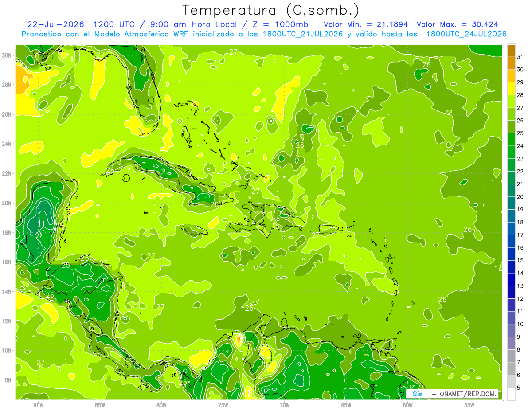This screenshot has height=411, width=532.
Task: Click the 22N latitude axis label
Action: click(x=7, y=173)
